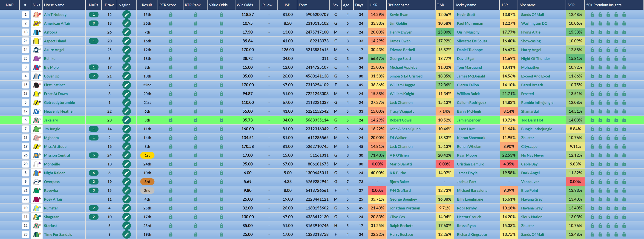Click locked Value Odds for Behike

pyautogui.click(x=221, y=59)
